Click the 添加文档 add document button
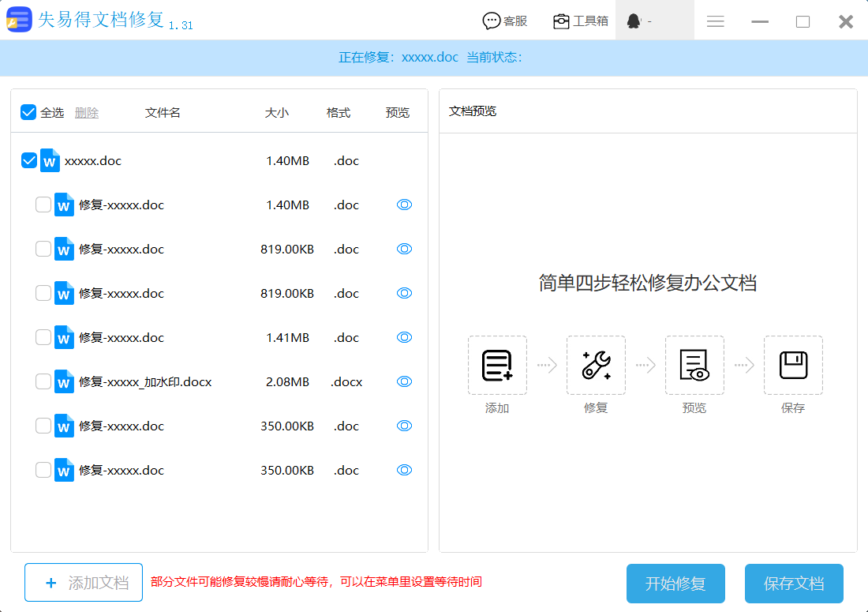868x612 pixels. tap(84, 583)
